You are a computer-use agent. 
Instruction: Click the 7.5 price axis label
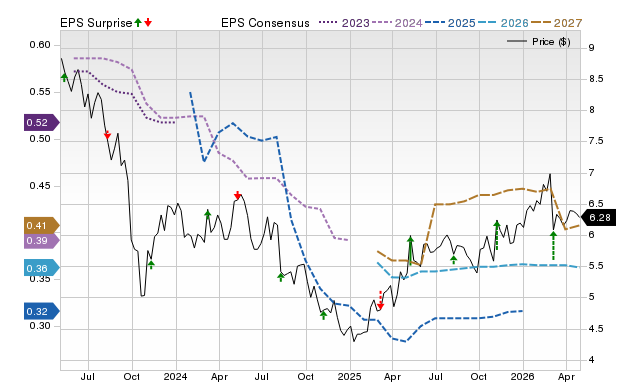tap(596, 141)
